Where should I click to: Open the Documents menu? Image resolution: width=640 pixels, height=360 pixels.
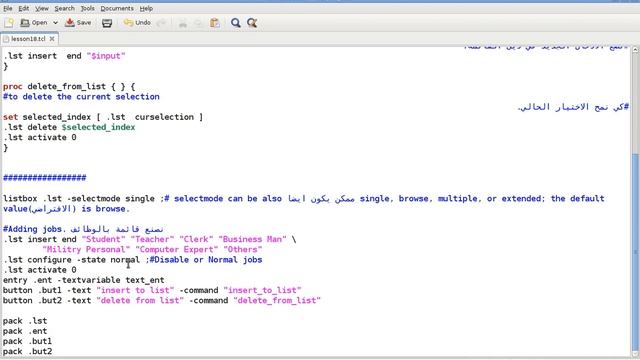point(117,8)
